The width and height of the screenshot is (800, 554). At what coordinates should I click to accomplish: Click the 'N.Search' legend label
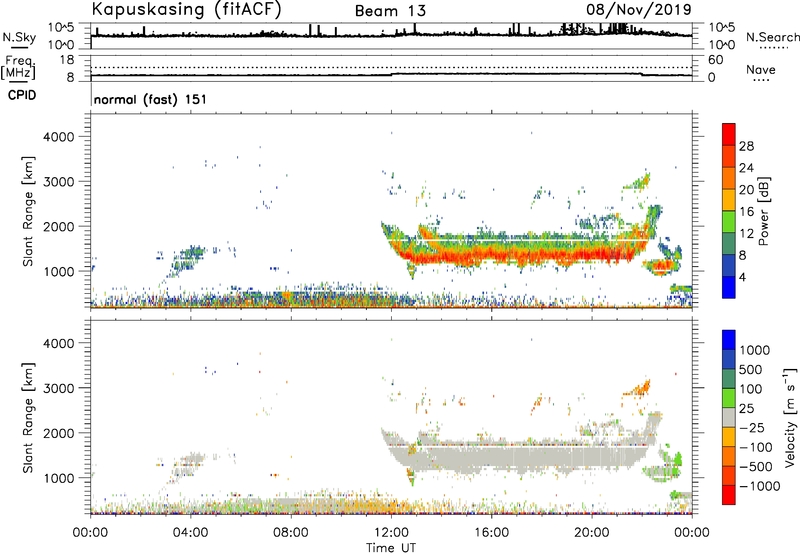click(x=772, y=37)
